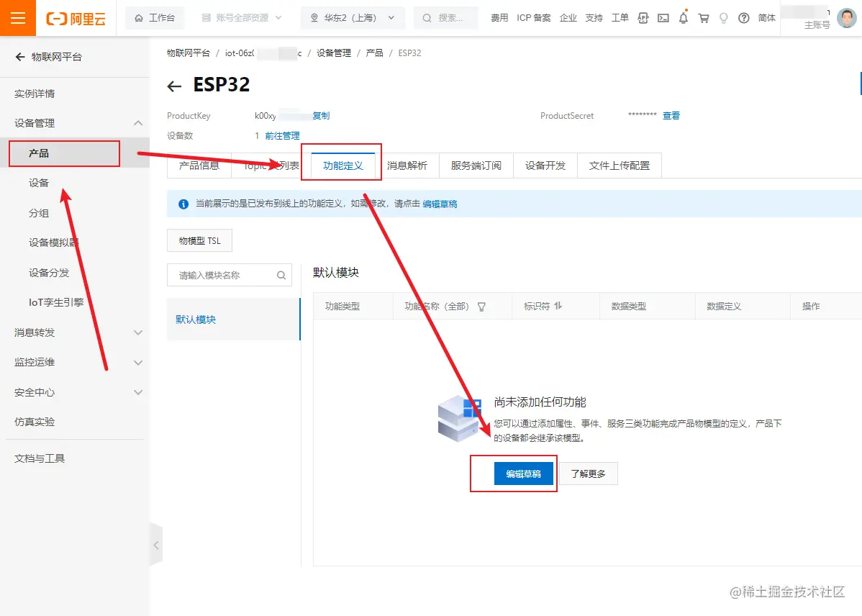Viewport: 862px width, 616px height.
Task: Click 物联网平台 breadcrumb link
Action: click(x=189, y=53)
